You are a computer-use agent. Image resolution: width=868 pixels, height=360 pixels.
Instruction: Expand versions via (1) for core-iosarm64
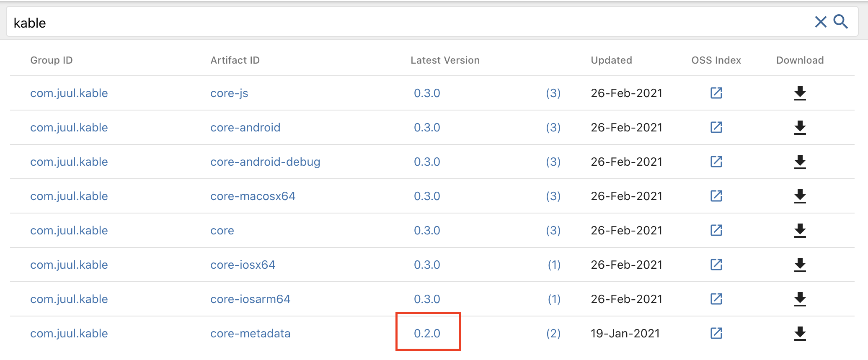pyautogui.click(x=554, y=299)
